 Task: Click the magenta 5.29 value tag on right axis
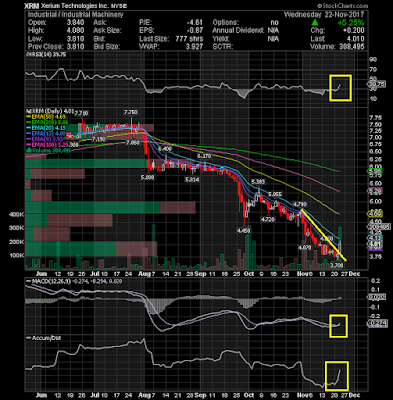[x=375, y=191]
